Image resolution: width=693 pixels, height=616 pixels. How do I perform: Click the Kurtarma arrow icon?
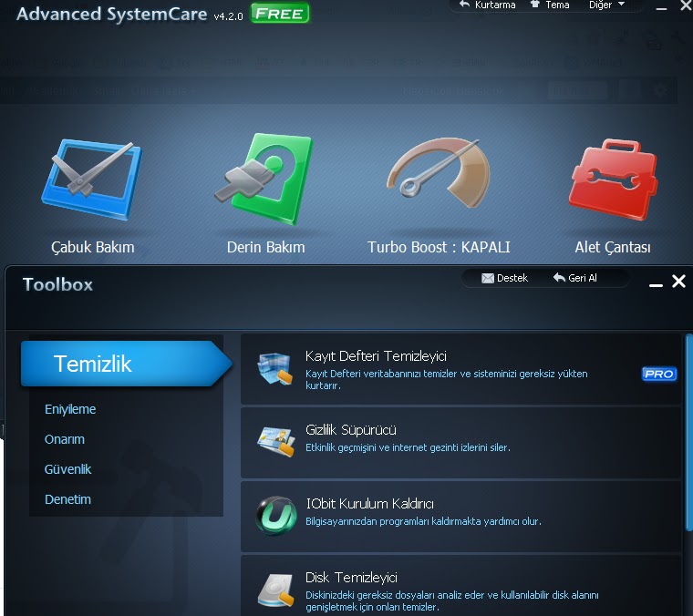[x=464, y=5]
